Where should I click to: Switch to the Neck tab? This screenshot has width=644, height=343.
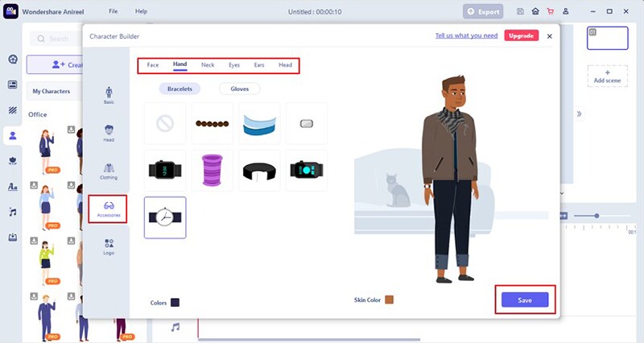click(x=208, y=65)
